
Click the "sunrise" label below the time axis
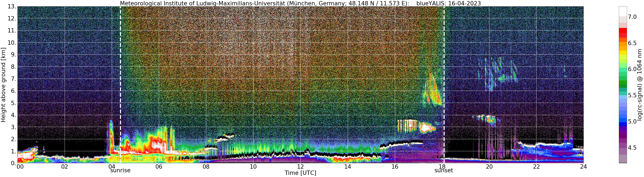coord(120,171)
